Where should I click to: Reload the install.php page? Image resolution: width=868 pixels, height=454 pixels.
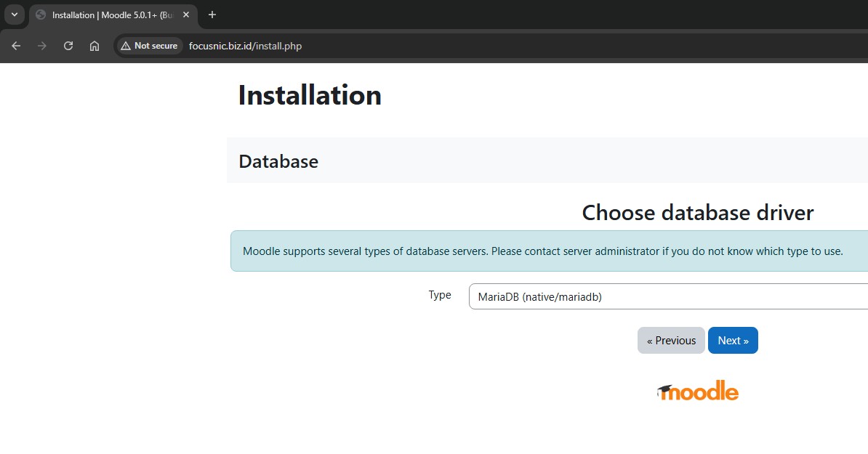[68, 46]
